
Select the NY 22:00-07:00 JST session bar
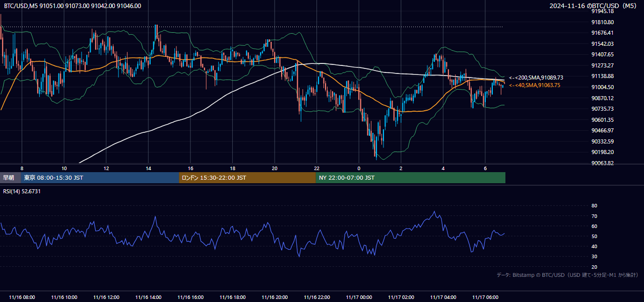(411, 178)
